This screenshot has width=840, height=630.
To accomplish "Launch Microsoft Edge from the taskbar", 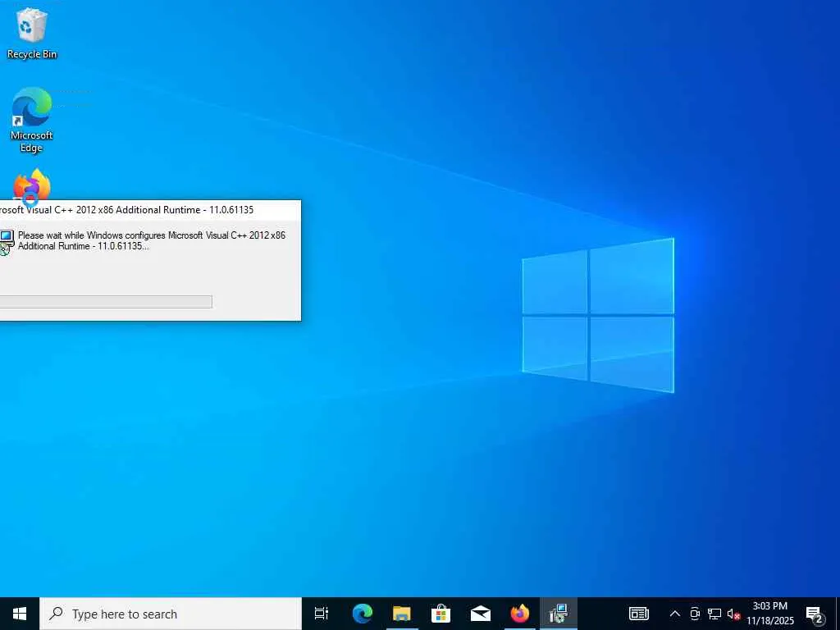I will click(x=362, y=614).
